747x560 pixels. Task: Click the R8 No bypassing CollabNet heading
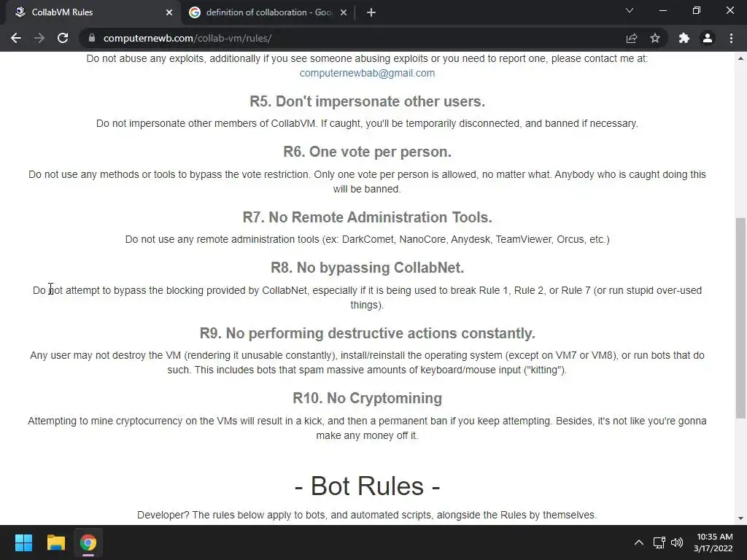368,268
